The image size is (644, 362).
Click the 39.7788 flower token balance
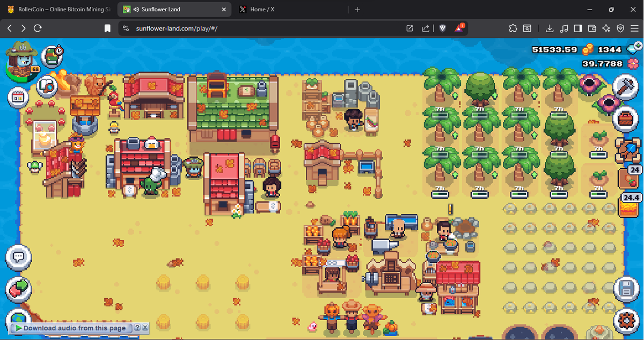point(602,64)
